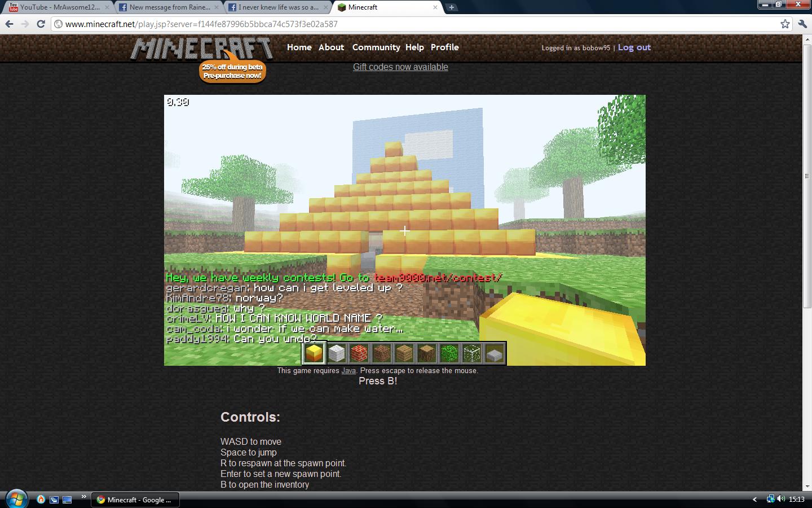Click the Log out link
Image resolution: width=812 pixels, height=508 pixels.
(634, 47)
